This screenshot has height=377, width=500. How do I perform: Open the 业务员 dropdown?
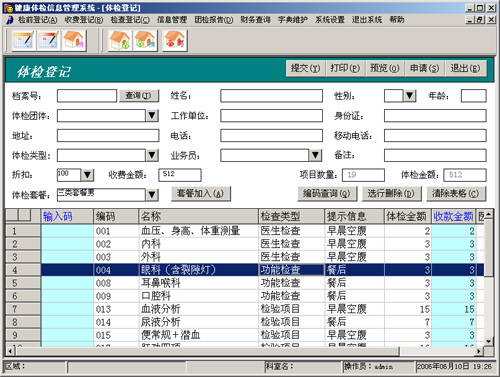tap(315, 155)
